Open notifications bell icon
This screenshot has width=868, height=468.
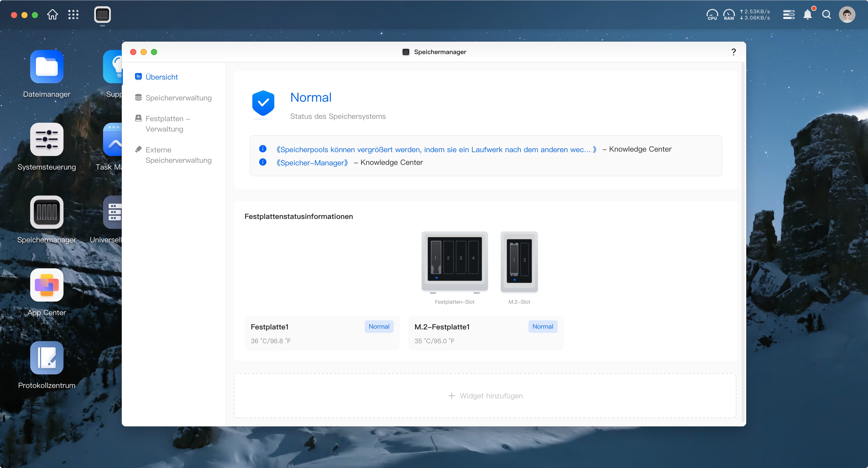point(808,15)
